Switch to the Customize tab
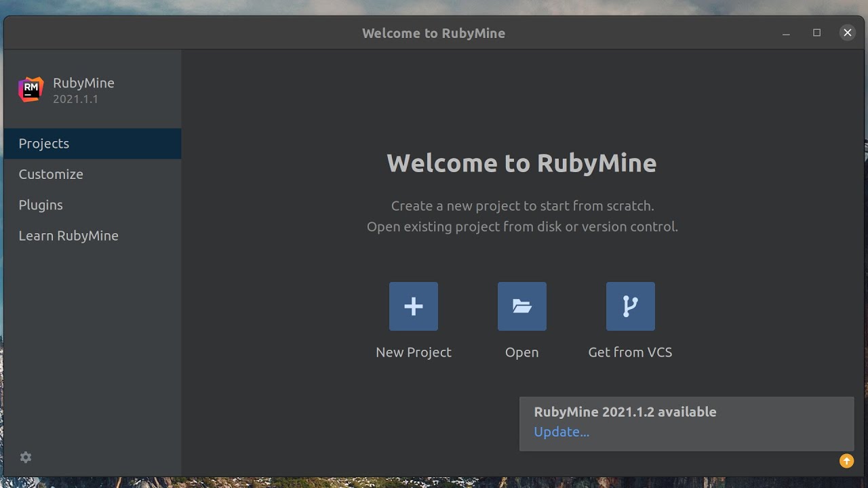Viewport: 868px width, 488px height. 92,174
